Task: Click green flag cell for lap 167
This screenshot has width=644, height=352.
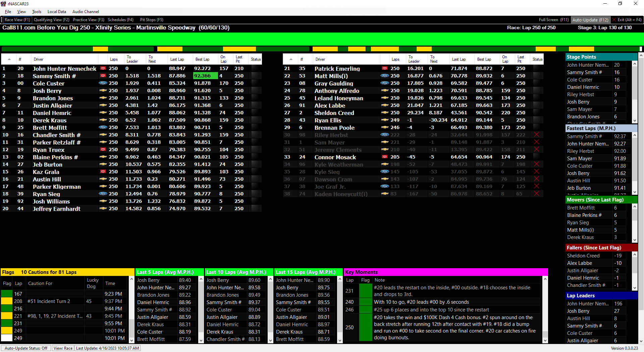Action: tap(6, 294)
